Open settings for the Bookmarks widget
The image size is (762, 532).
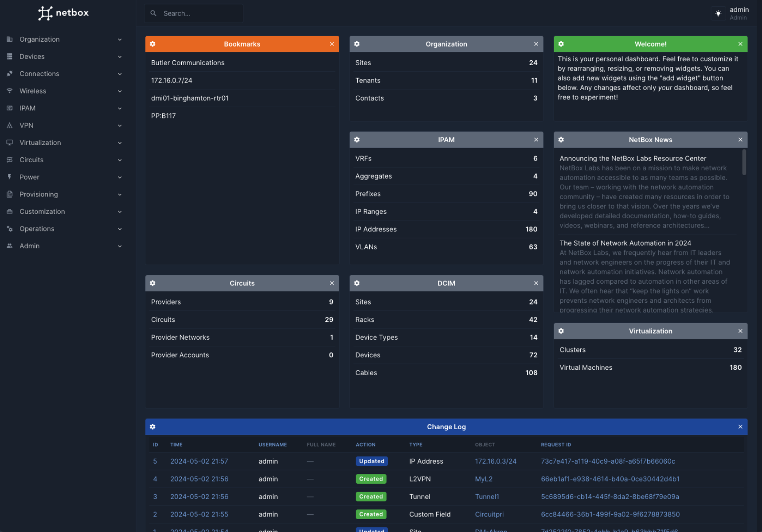point(152,44)
